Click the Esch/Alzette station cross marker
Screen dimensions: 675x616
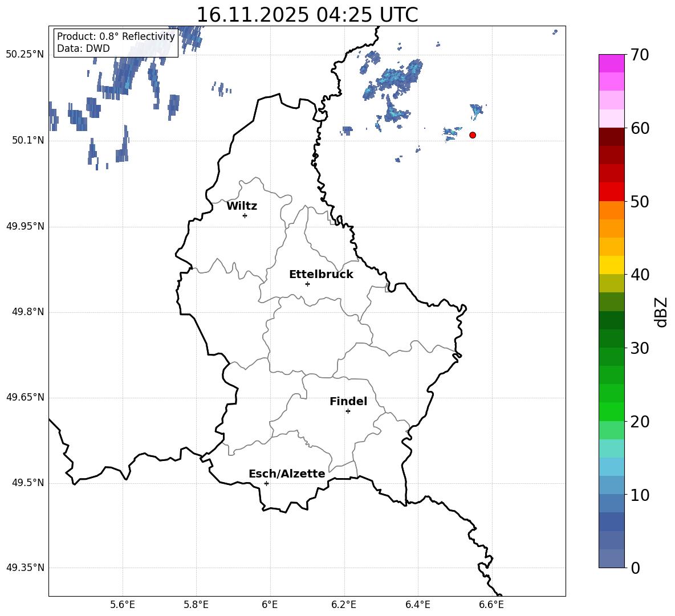pos(266,483)
